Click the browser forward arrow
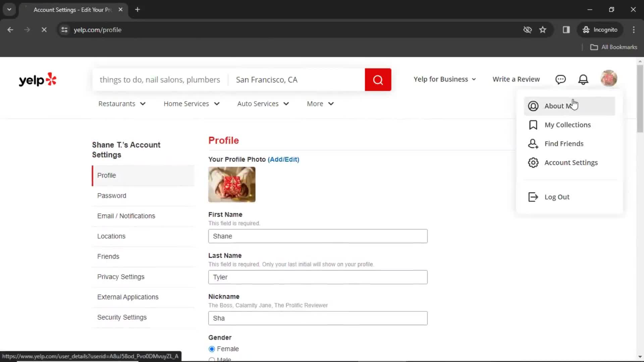This screenshot has height=362, width=644. point(27,30)
